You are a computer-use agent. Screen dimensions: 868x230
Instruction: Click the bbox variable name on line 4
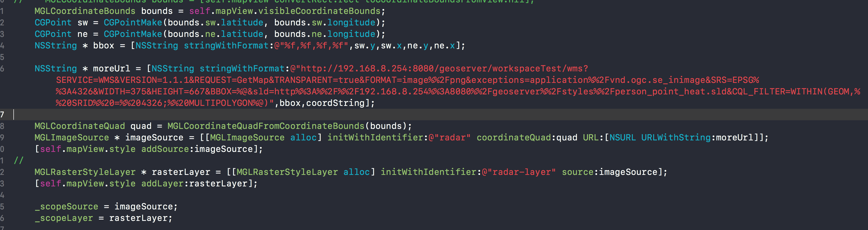point(103,45)
